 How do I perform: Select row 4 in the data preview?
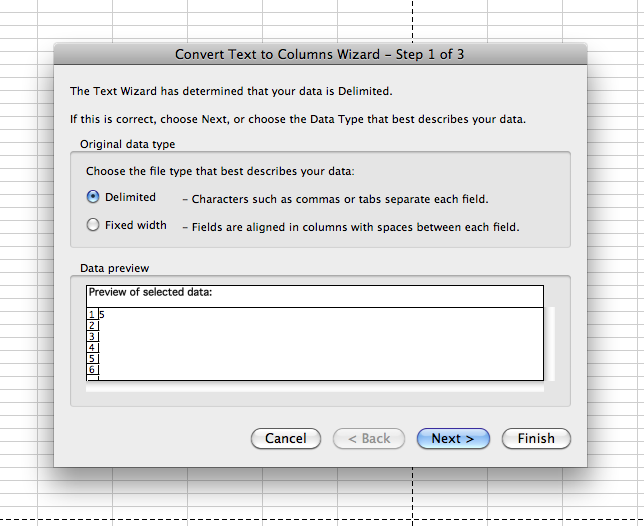pyautogui.click(x=92, y=348)
